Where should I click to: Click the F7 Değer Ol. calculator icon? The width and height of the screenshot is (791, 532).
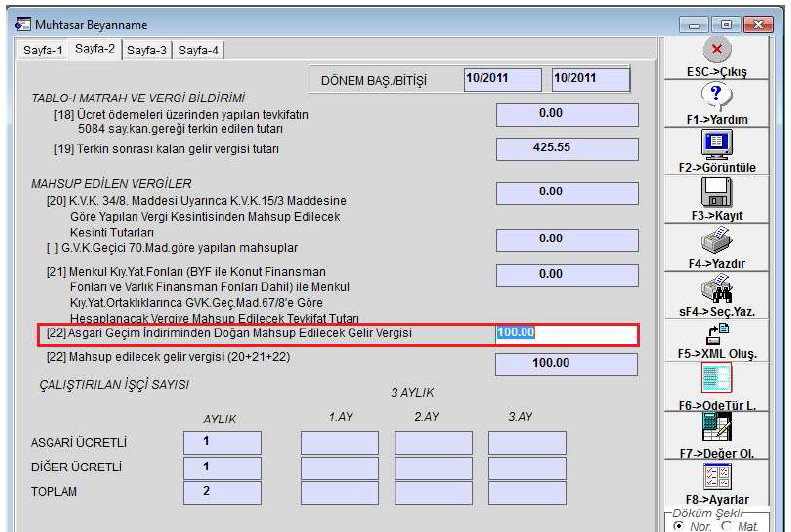(x=718, y=427)
